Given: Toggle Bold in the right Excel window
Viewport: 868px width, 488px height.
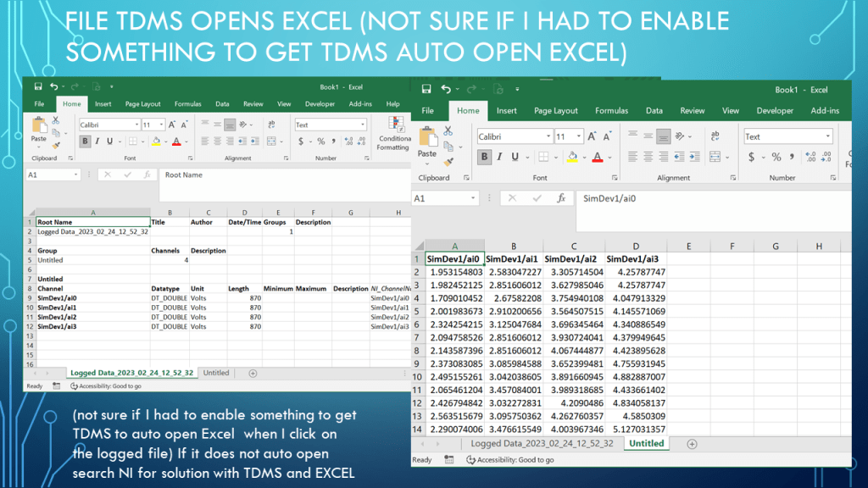Looking at the screenshot, I should click(484, 157).
